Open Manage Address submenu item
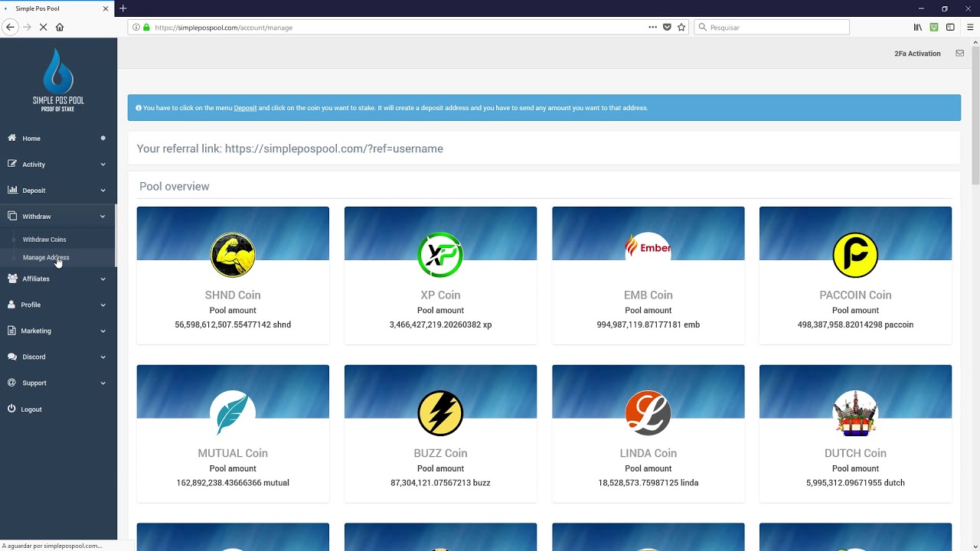 point(46,257)
